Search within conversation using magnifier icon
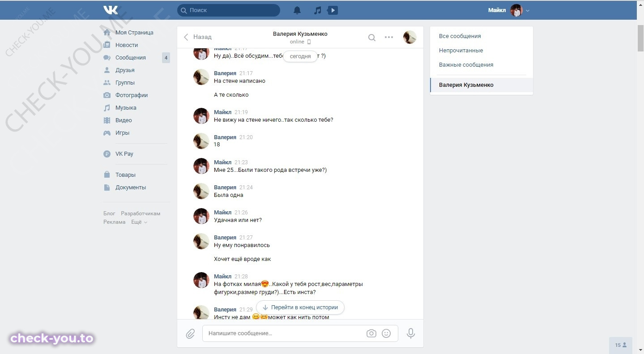Viewport: 644px width, 354px height. point(371,38)
